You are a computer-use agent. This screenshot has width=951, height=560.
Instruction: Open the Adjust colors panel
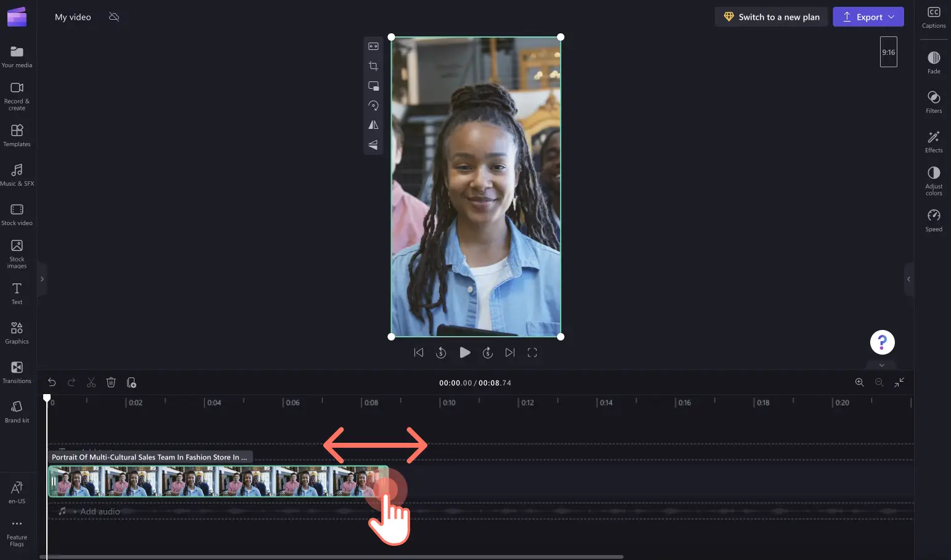[934, 181]
